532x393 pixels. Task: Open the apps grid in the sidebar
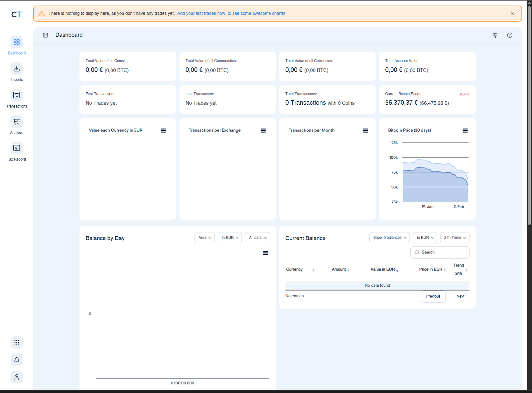click(x=17, y=342)
